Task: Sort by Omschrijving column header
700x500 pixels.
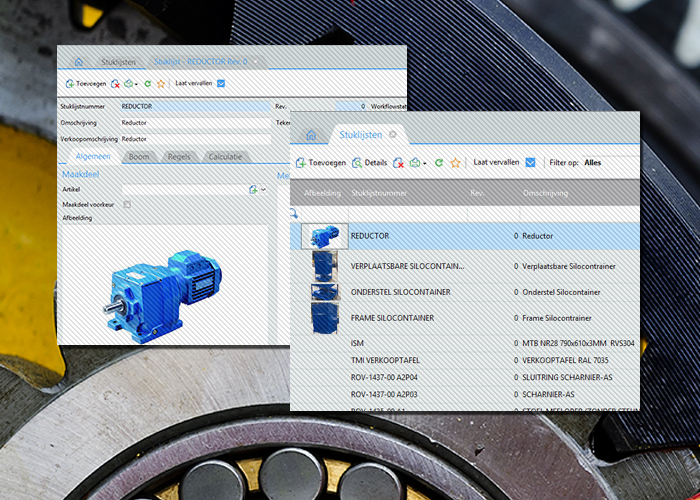Action: click(545, 193)
